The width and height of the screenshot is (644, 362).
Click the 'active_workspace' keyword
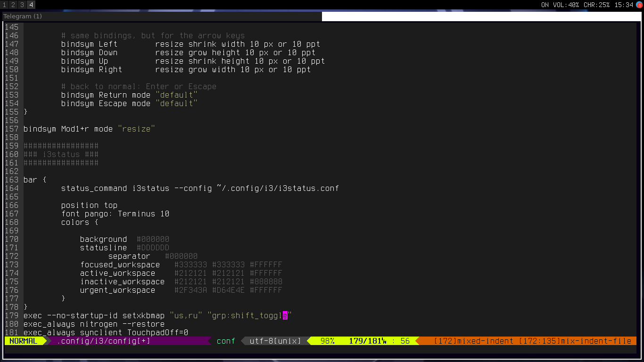117,273
